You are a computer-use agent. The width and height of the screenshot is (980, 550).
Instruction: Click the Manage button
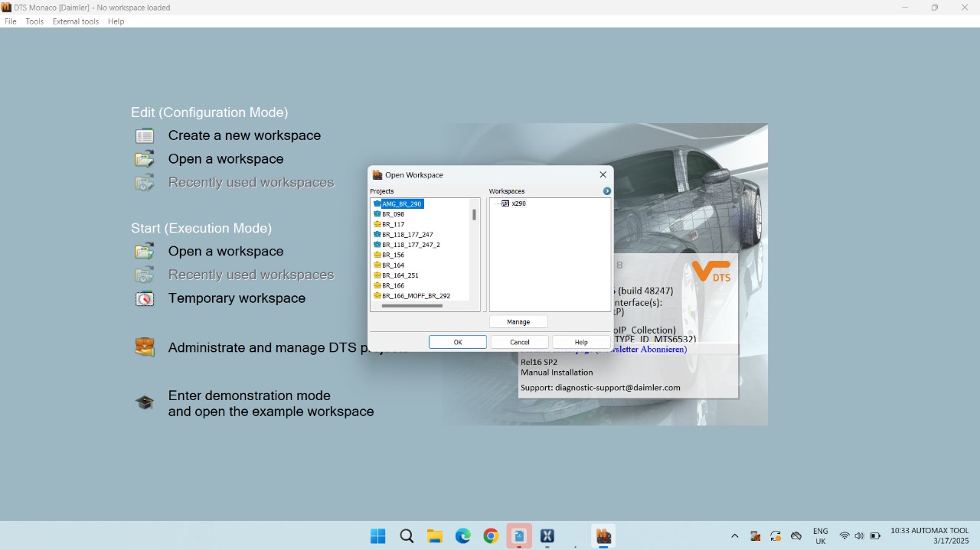coord(518,322)
